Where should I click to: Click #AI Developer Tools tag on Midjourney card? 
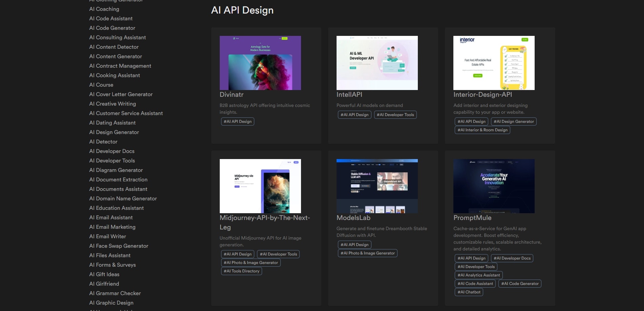click(x=278, y=254)
